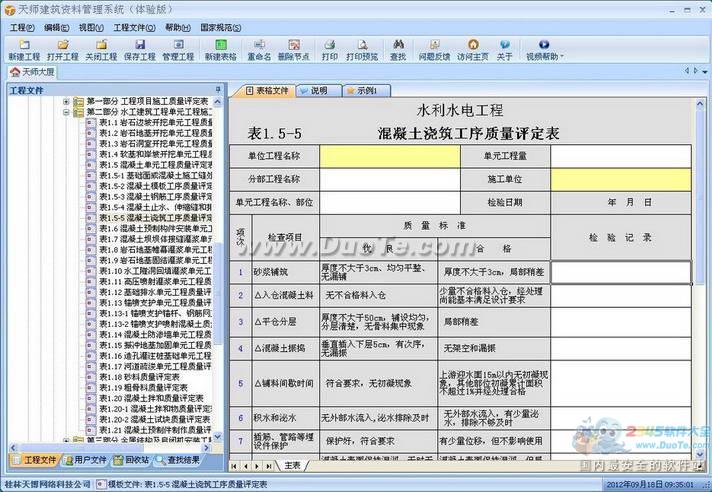
Task: Collapse the 第二部分 水工建筑工程 node
Action: [x=66, y=112]
